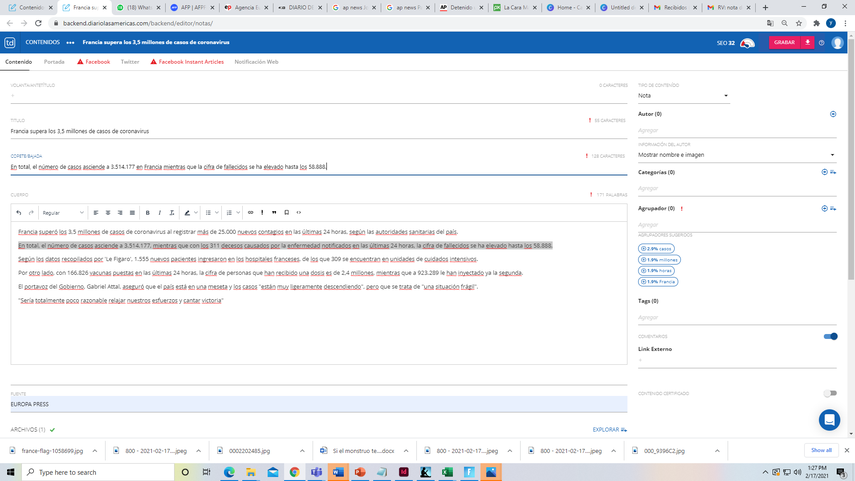Image resolution: width=855 pixels, height=481 pixels.
Task: Turn off the Comentarios switch
Action: pos(830,336)
